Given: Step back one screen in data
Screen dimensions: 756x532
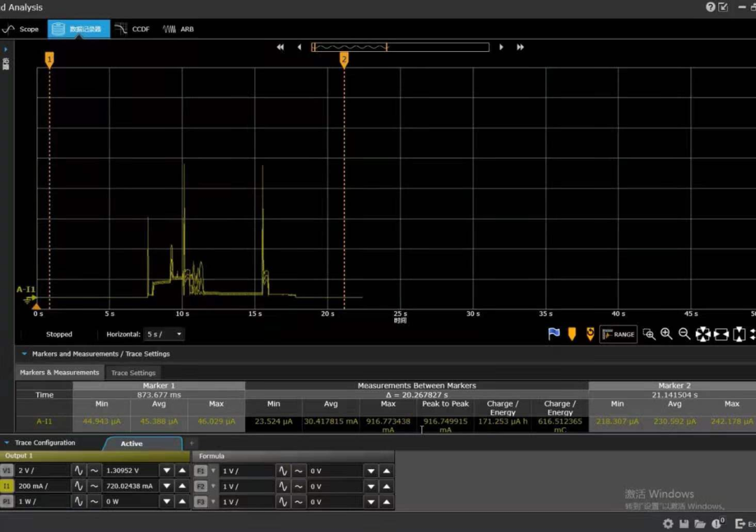Looking at the screenshot, I should 300,47.
